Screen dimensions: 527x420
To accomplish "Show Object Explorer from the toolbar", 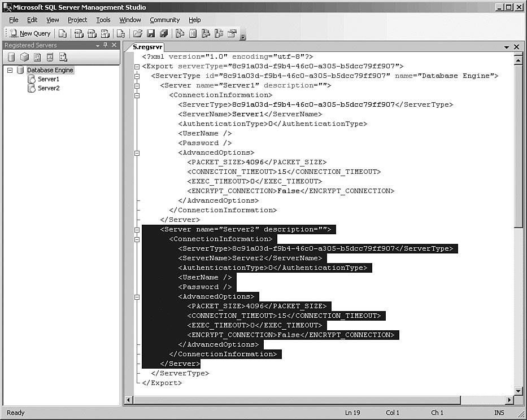I will click(x=206, y=33).
